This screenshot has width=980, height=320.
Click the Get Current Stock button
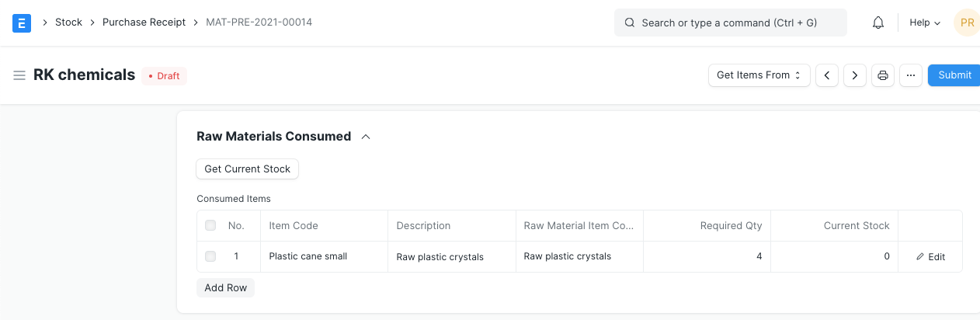(x=247, y=169)
